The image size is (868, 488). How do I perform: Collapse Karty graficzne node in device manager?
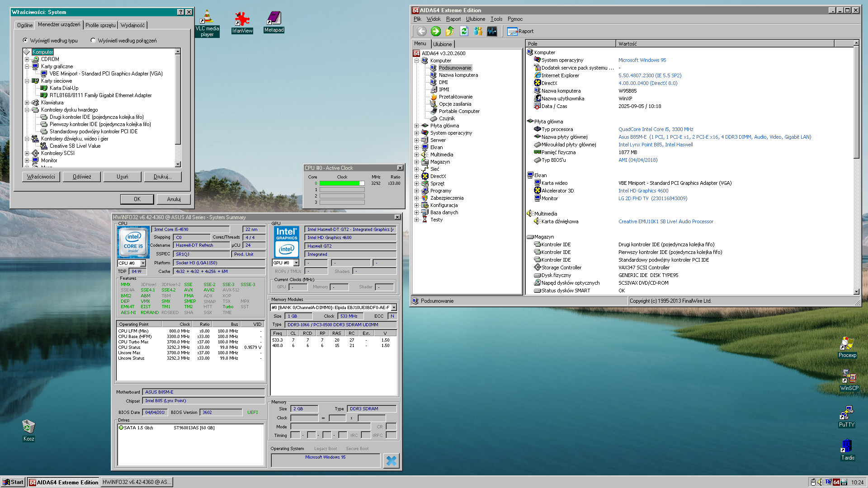coord(27,66)
